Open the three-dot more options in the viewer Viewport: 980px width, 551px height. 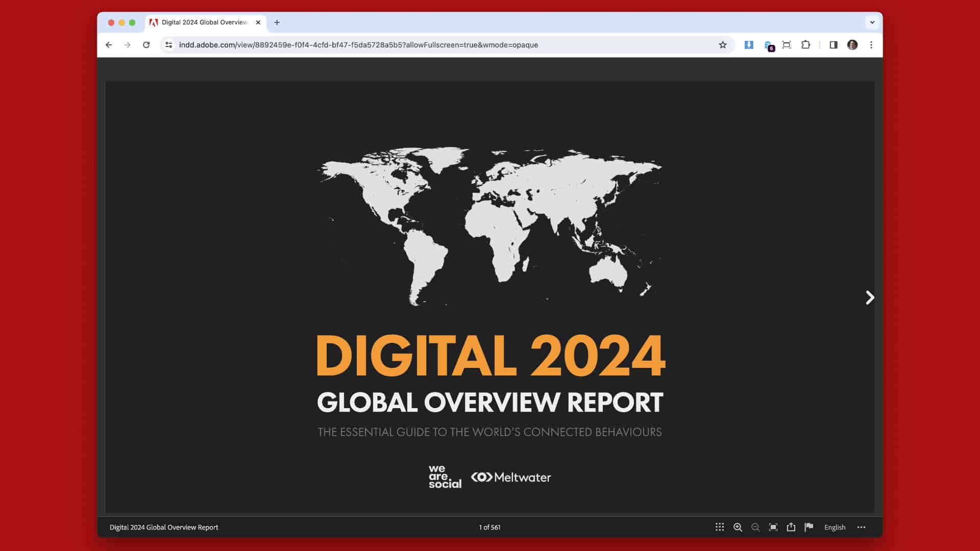[x=862, y=527]
